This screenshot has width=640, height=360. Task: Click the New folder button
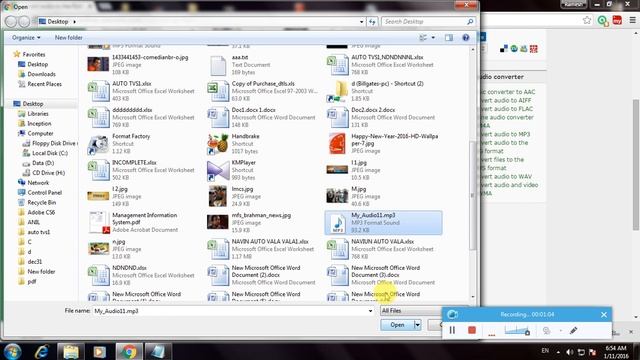click(69, 38)
